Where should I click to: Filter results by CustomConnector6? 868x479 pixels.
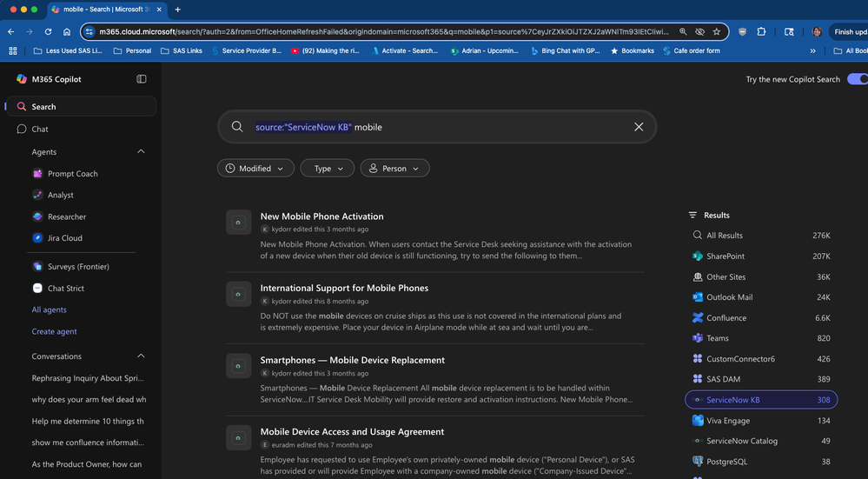(x=761, y=359)
